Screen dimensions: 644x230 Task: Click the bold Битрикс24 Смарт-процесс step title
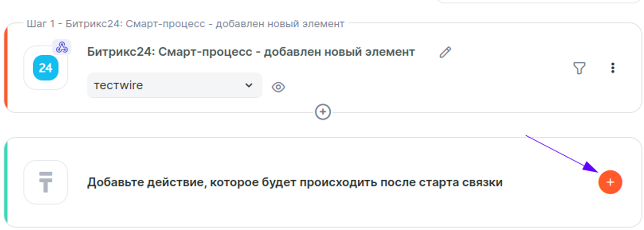(x=251, y=52)
